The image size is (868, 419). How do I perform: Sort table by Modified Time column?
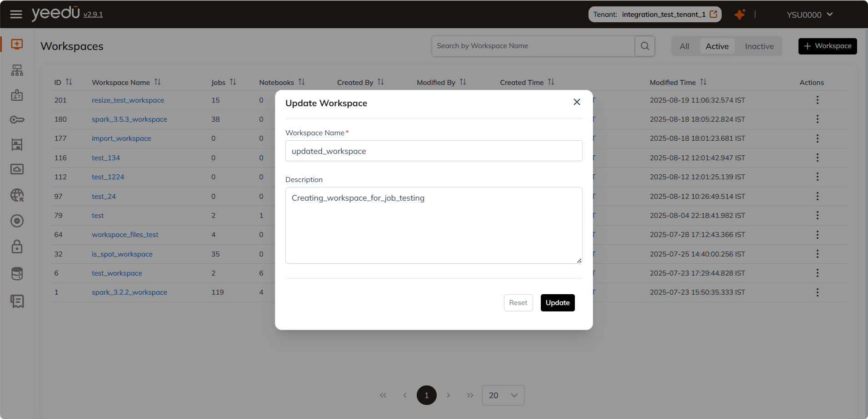703,82
